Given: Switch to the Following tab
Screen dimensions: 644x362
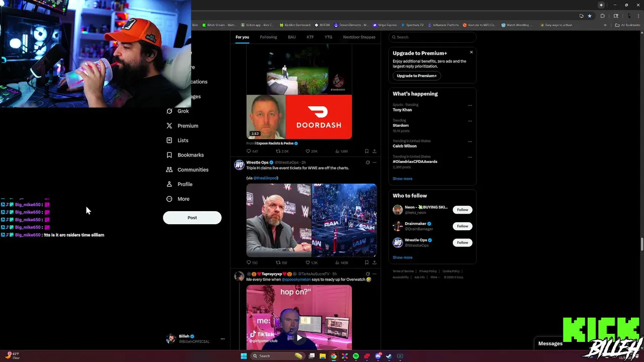Looking at the screenshot, I should click(x=268, y=37).
